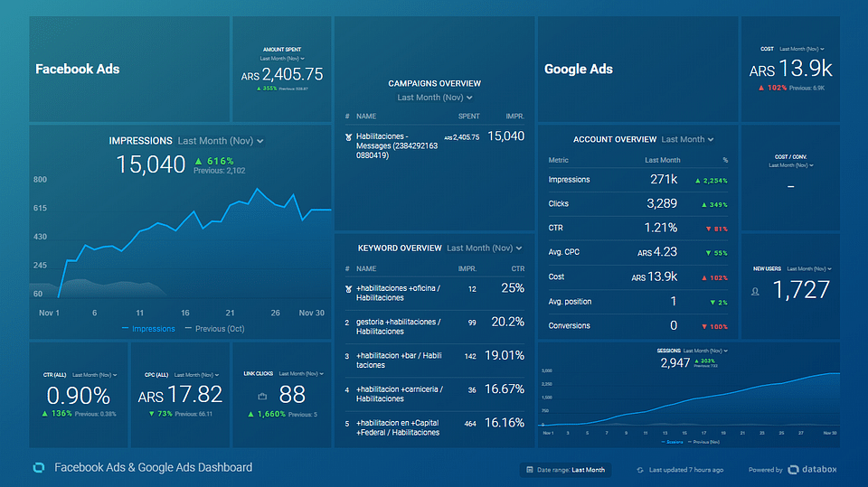Click the refresh icon beside Last updated
This screenshot has height=487, width=868.
coord(640,470)
